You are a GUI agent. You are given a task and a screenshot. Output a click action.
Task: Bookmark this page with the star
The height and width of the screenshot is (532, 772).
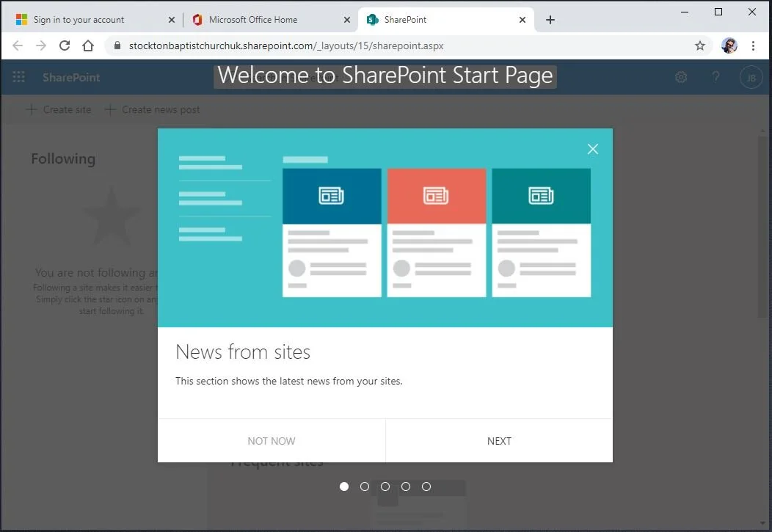700,45
